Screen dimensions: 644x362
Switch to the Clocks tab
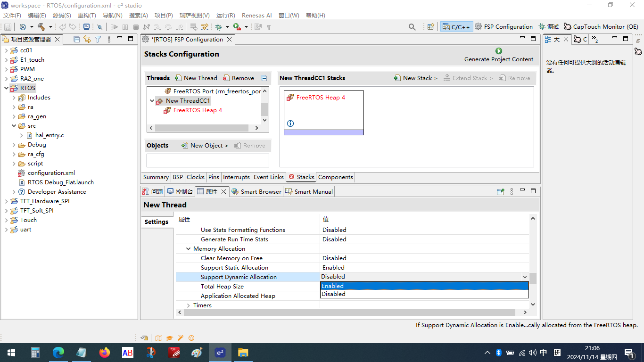pyautogui.click(x=195, y=177)
